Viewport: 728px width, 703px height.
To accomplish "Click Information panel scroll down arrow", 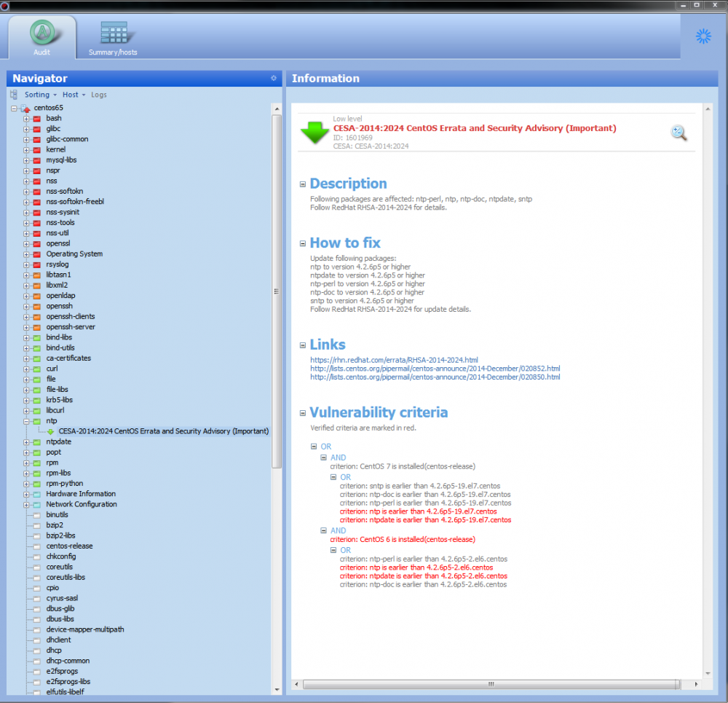I will (708, 673).
